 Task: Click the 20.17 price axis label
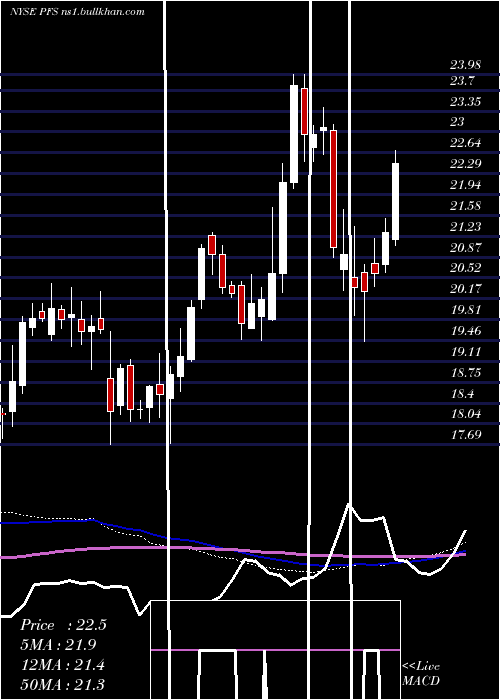pyautogui.click(x=465, y=289)
